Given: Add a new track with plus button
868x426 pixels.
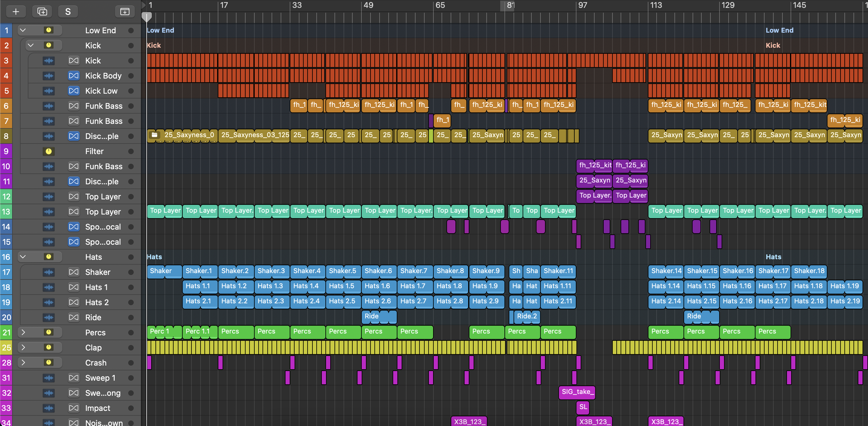Looking at the screenshot, I should click(x=15, y=11).
